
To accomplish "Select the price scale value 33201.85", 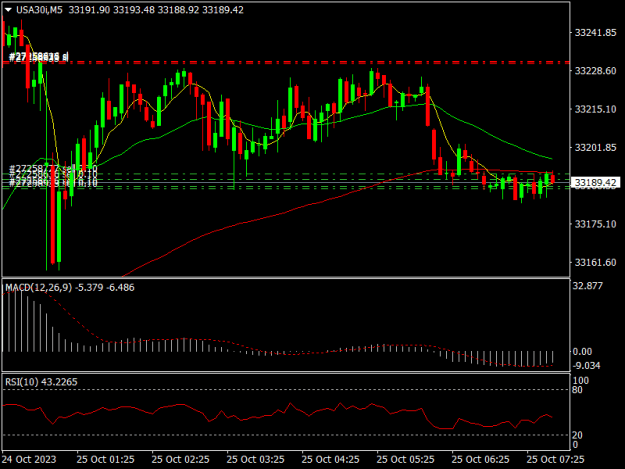I will (595, 147).
